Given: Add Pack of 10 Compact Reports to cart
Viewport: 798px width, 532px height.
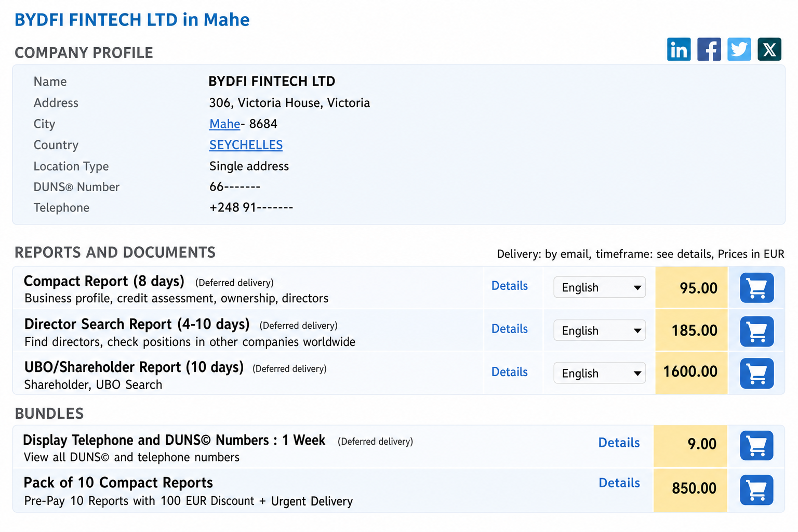Looking at the screenshot, I should point(756,489).
